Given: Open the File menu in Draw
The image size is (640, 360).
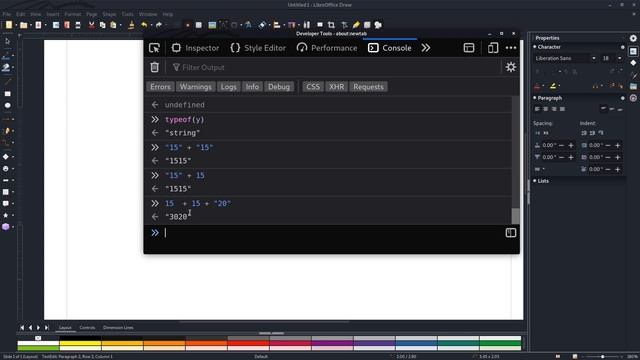Looking at the screenshot, I should pyautogui.click(x=7, y=14).
